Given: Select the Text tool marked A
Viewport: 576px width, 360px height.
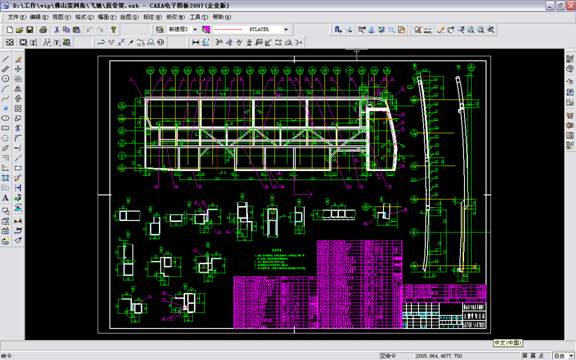Looking at the screenshot, I should [6, 198].
